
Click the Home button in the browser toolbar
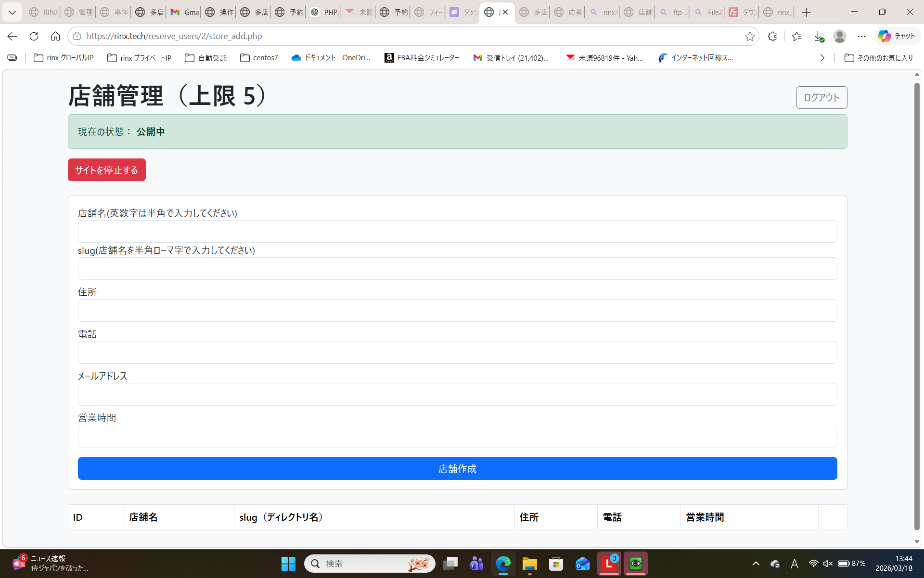pyautogui.click(x=55, y=36)
